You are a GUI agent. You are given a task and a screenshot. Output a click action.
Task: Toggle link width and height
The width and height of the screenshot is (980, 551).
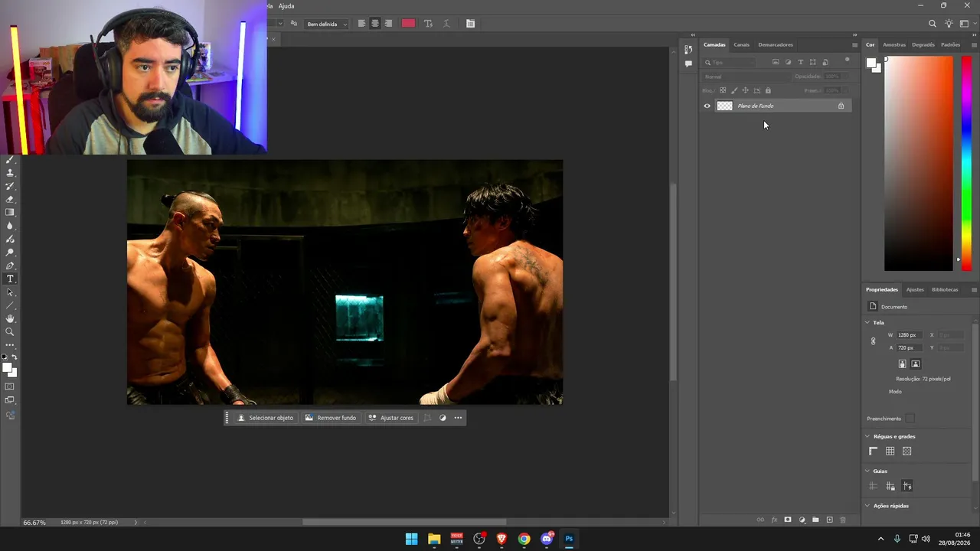(873, 341)
